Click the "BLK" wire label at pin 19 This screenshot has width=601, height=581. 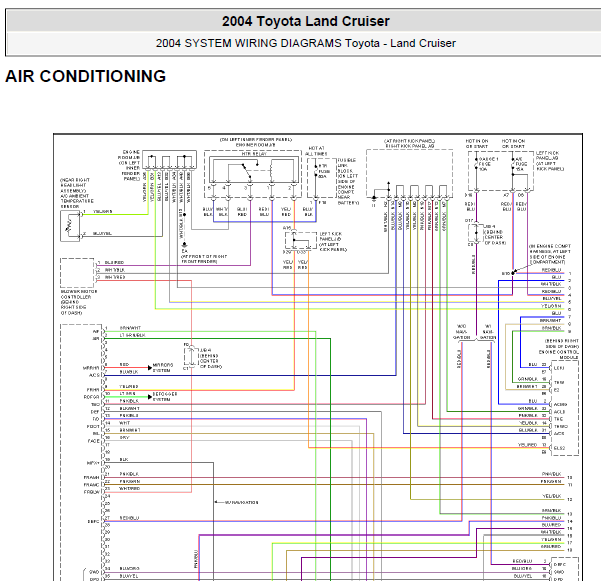coord(123,459)
